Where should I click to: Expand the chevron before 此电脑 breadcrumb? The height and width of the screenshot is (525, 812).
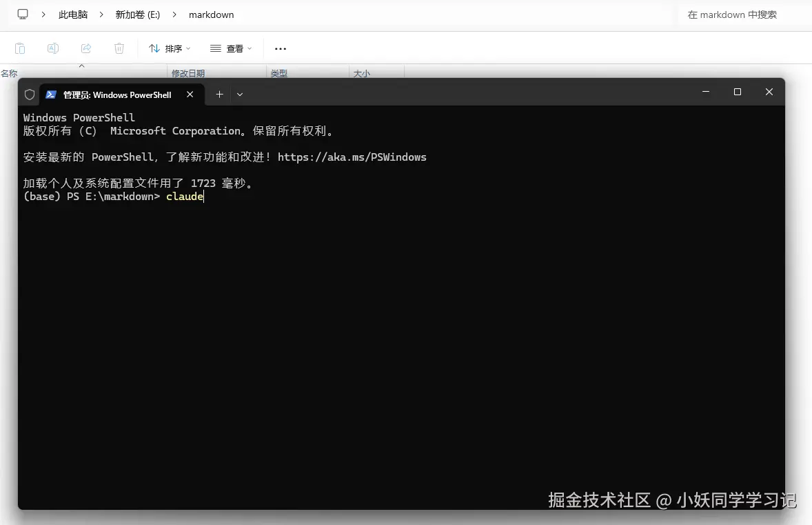[x=43, y=15]
